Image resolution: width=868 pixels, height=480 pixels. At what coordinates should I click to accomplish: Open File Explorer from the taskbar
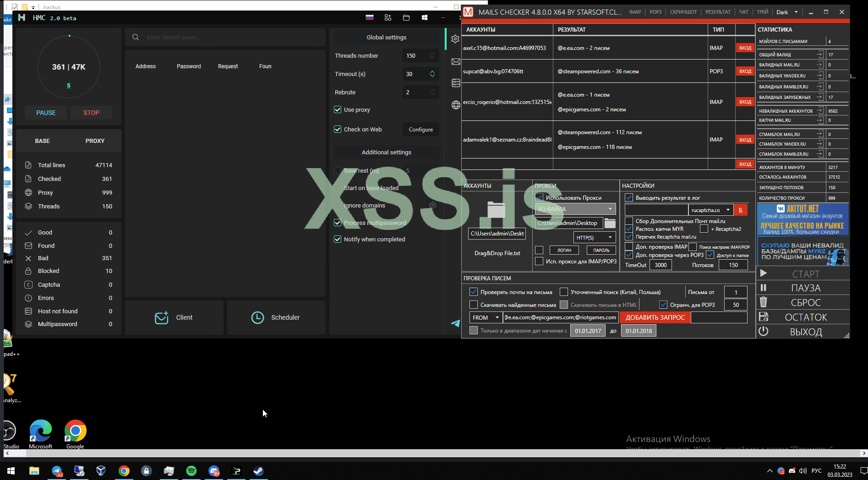coord(34,471)
